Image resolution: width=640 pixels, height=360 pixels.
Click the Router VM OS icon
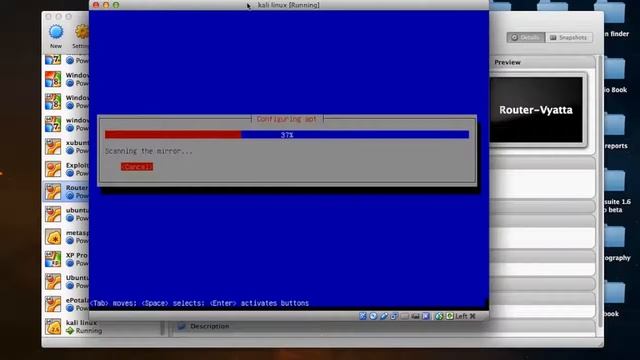[53, 191]
